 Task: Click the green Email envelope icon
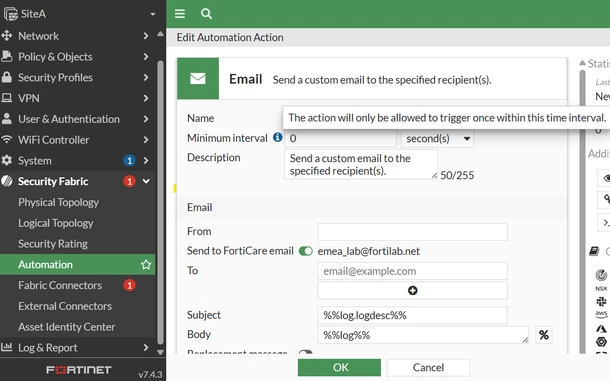pos(198,79)
